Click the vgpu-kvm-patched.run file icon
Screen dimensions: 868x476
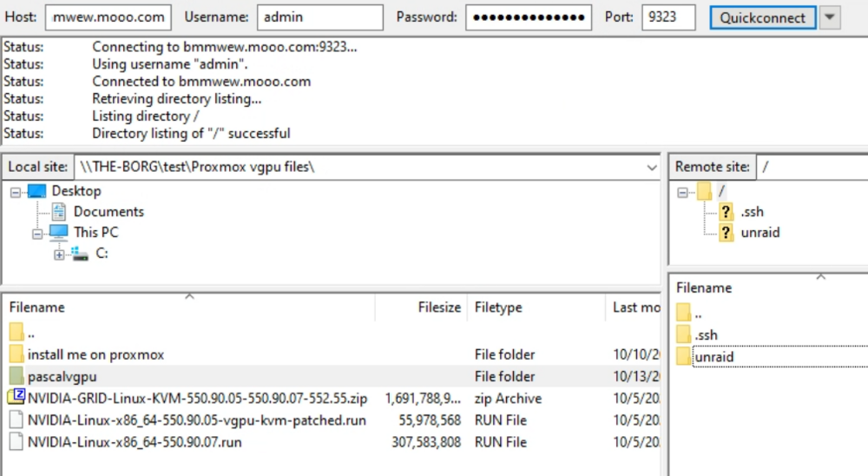pyautogui.click(x=16, y=420)
